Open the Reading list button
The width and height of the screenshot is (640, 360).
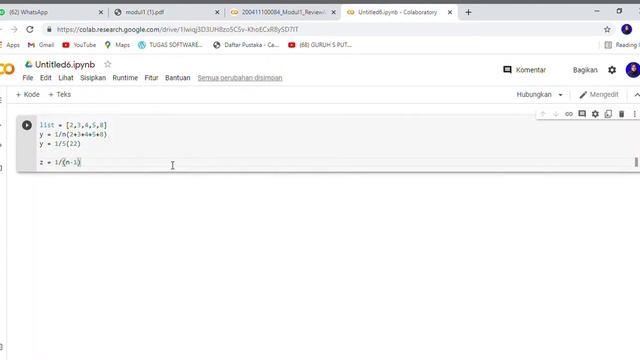[622, 45]
